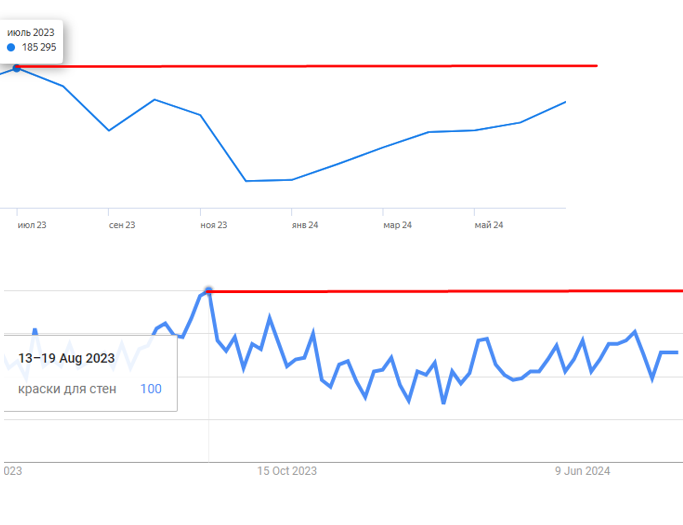This screenshot has width=683, height=525.
Task: Click the 13–19 Aug 2023 tooltip heading
Action: point(66,358)
